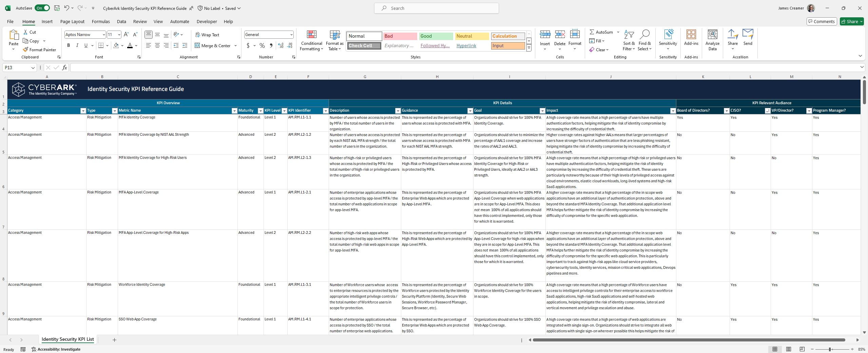
Task: Click into the Search box
Action: point(437,8)
